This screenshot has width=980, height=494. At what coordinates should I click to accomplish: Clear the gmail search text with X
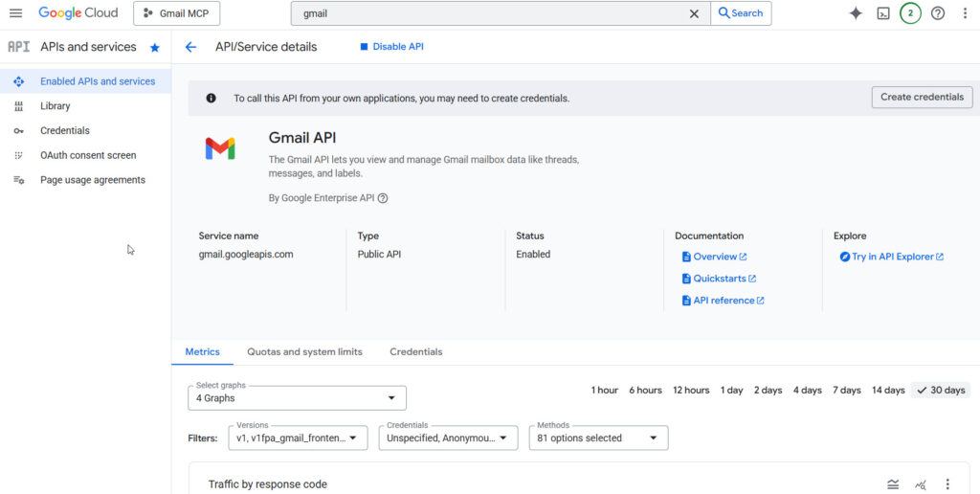tap(694, 13)
